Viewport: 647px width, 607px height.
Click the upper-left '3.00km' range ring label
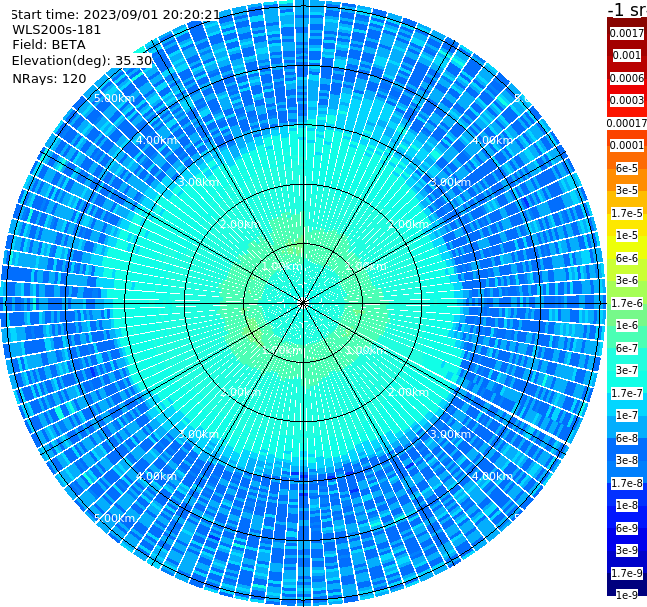point(198,182)
